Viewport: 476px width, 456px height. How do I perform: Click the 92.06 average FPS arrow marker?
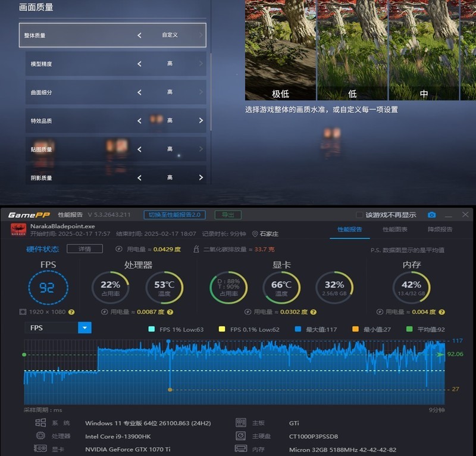(x=440, y=354)
